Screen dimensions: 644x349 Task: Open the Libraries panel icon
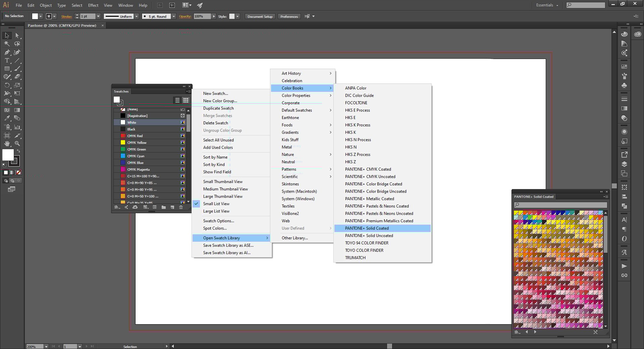pos(638,34)
